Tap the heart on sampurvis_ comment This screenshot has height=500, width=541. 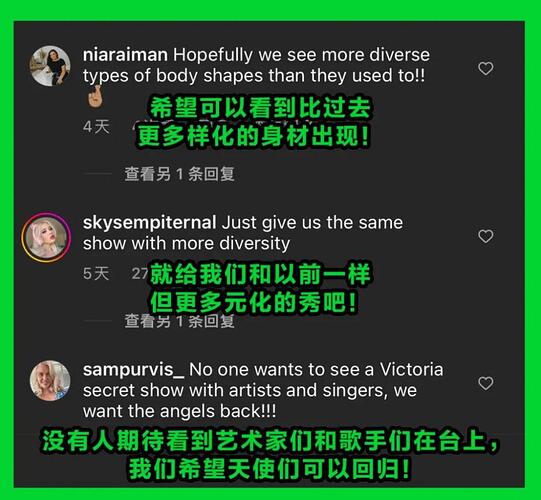486,383
